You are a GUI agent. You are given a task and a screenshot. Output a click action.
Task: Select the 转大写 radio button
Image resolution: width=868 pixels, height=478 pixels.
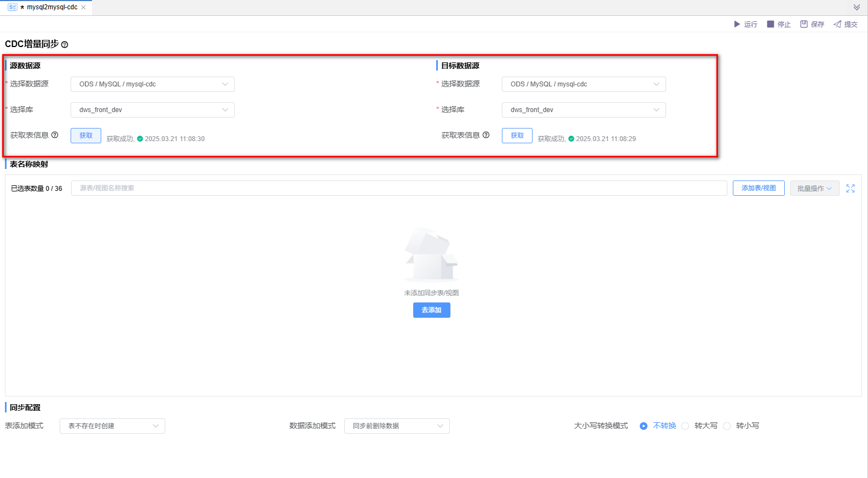(685, 426)
